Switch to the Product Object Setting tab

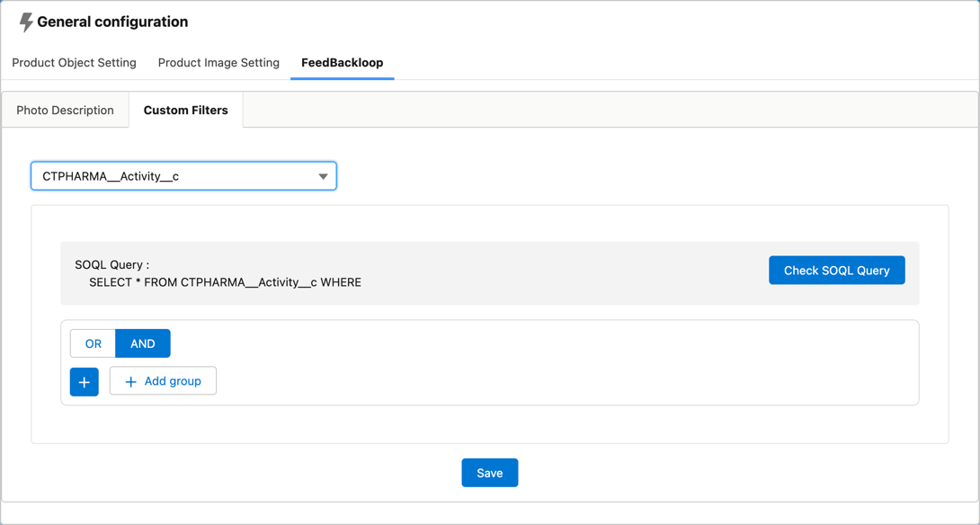click(x=74, y=63)
